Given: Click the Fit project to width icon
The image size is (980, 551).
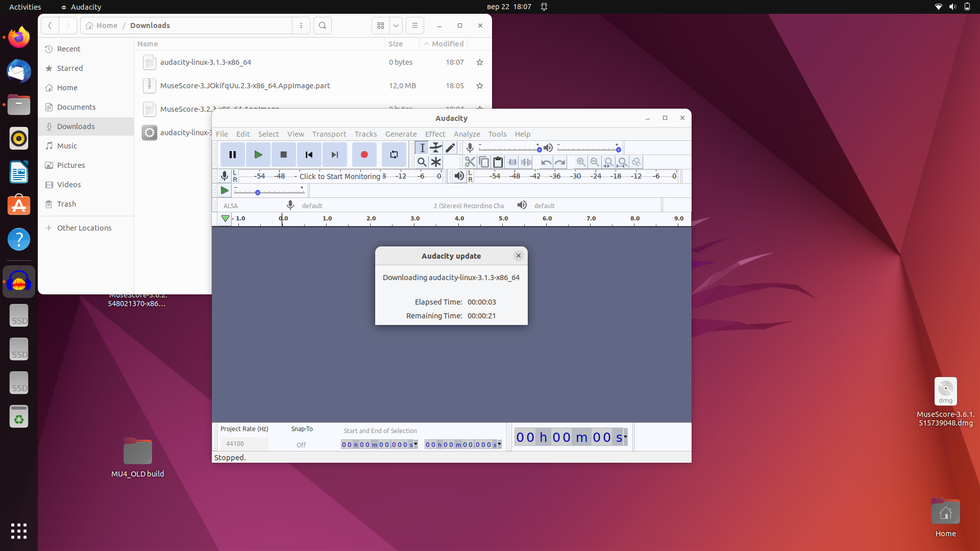Looking at the screenshot, I should tap(622, 162).
